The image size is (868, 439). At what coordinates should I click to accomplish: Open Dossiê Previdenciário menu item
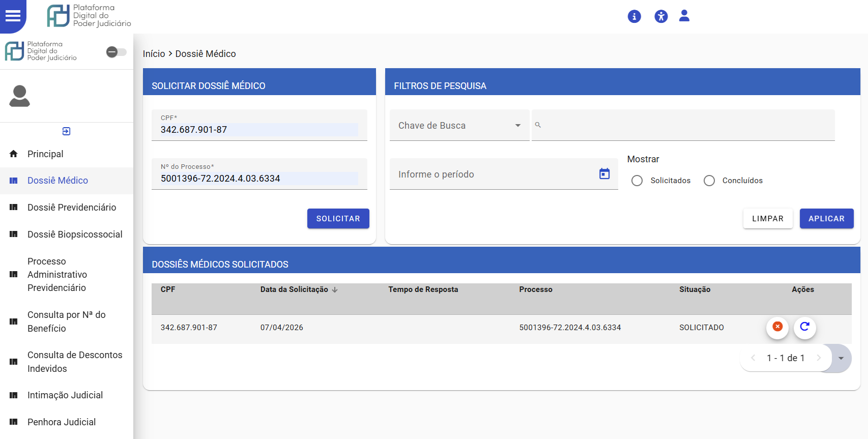point(67,208)
